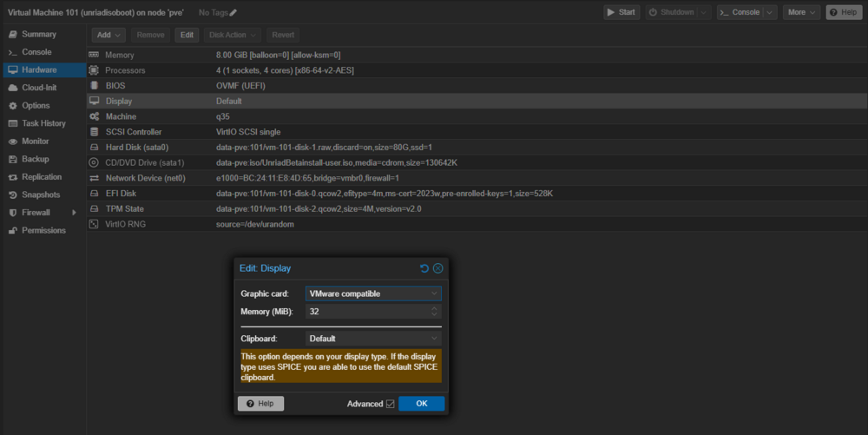The image size is (868, 435).
Task: Click the top-right Help button
Action: coord(845,12)
